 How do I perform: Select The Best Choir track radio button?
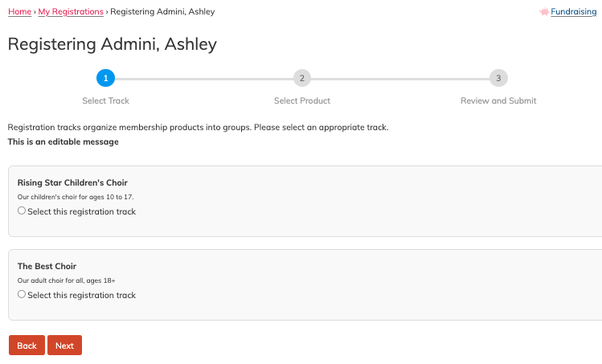(x=22, y=294)
